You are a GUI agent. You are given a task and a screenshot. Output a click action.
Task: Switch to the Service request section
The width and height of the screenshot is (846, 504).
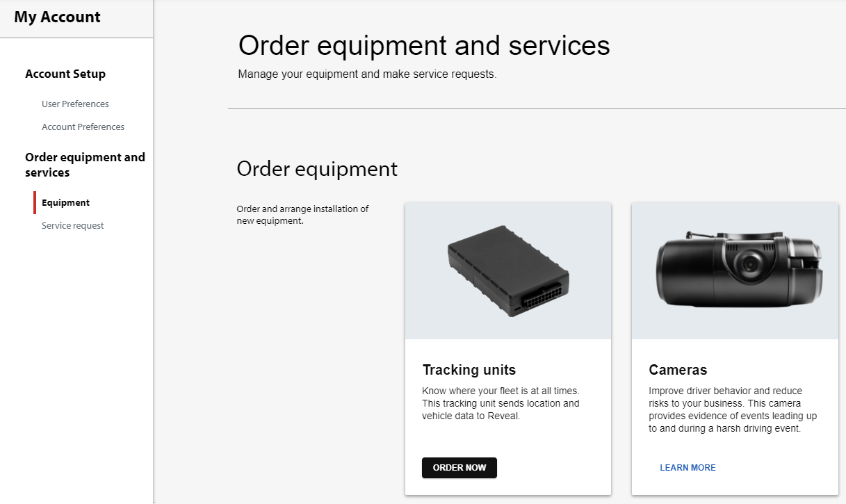tap(72, 225)
